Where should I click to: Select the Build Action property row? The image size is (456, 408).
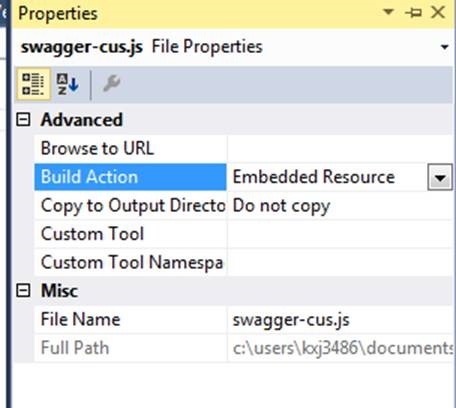243,177
